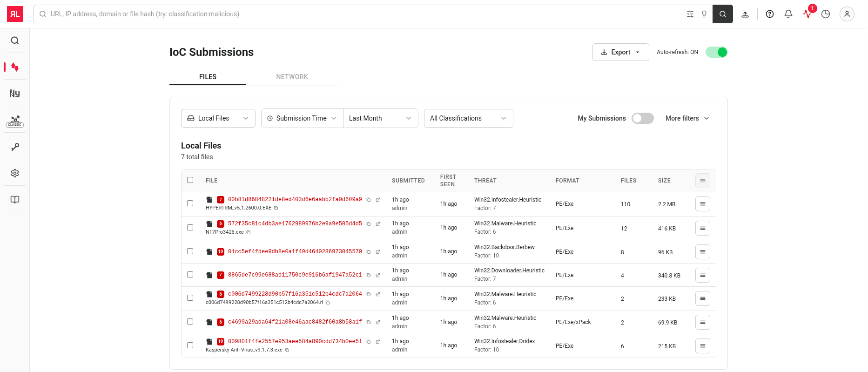Copy file name N17Pro3426.exe
Viewport: 868px width, 372px height.
click(249, 232)
